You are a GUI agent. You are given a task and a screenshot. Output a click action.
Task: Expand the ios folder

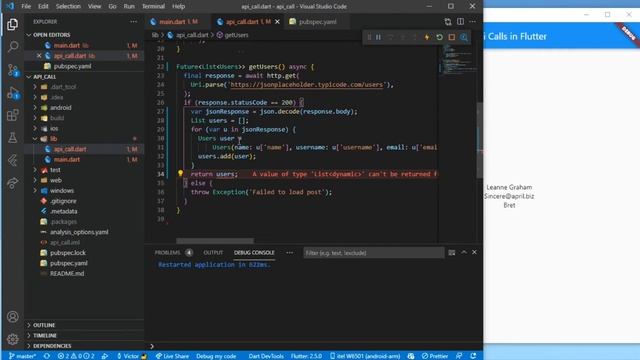click(x=54, y=129)
